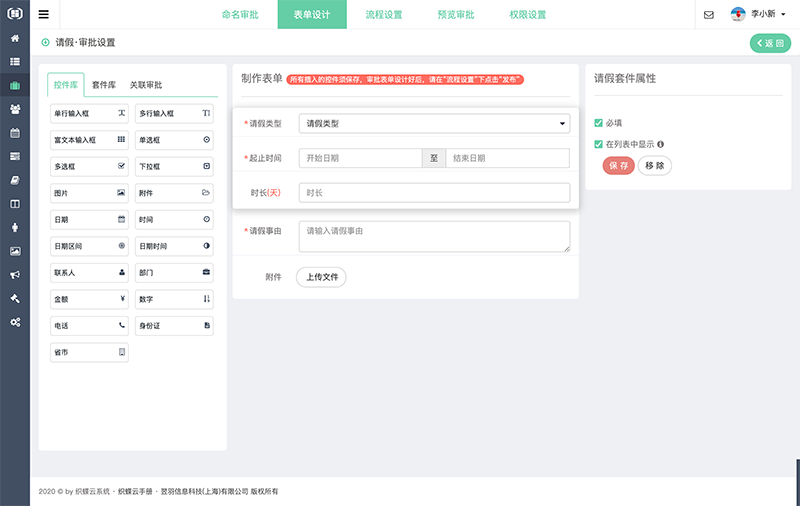Add 单行输入框 control

(x=89, y=113)
